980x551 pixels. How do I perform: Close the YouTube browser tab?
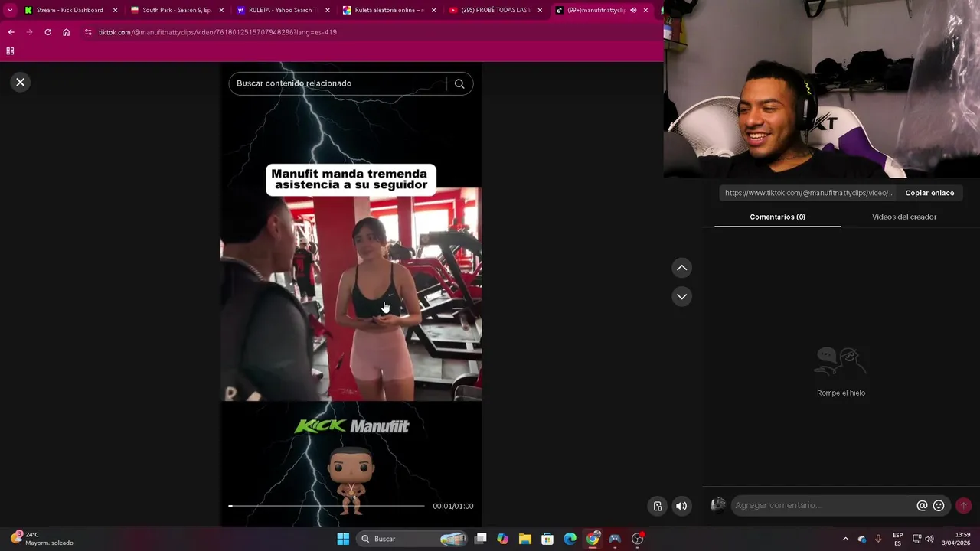click(x=540, y=10)
